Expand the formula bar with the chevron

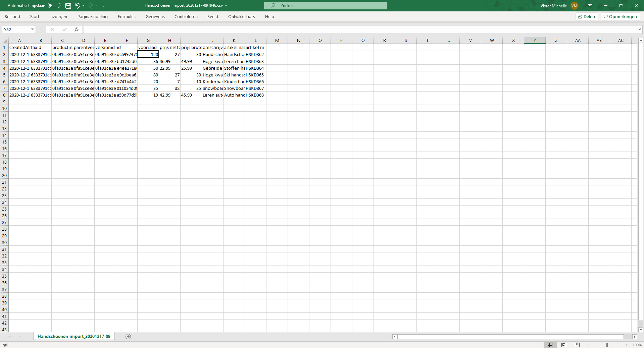(640, 30)
